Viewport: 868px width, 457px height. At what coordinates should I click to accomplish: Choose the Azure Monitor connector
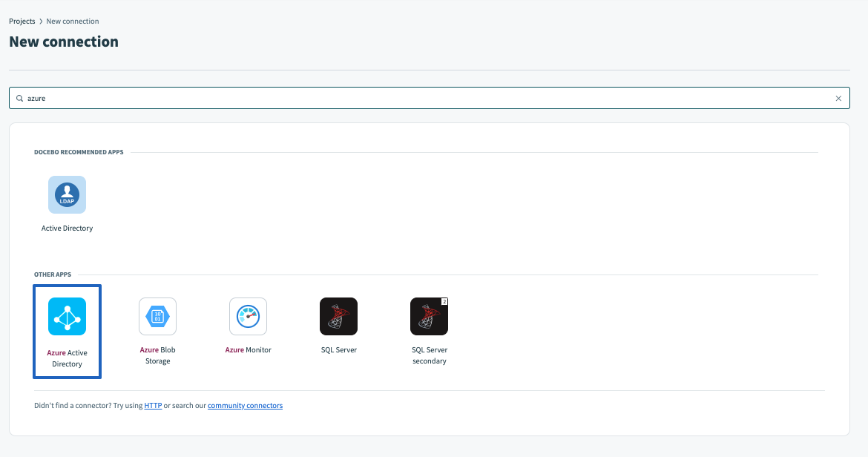click(248, 316)
